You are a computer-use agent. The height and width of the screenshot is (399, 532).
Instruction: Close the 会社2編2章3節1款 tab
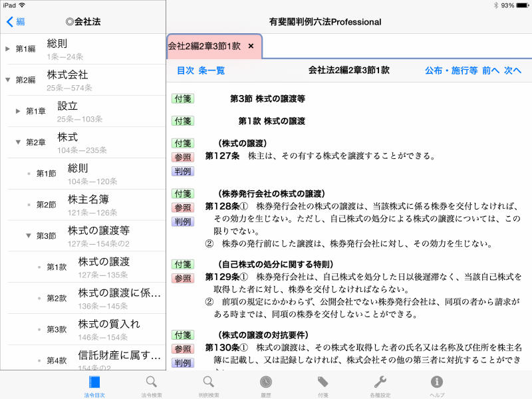[x=251, y=46]
